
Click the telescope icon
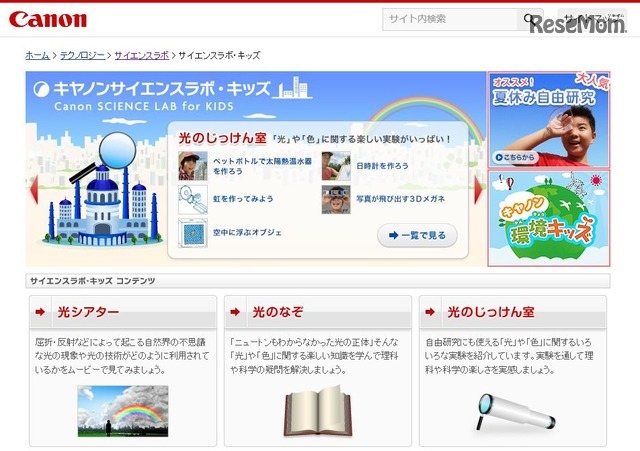click(517, 412)
